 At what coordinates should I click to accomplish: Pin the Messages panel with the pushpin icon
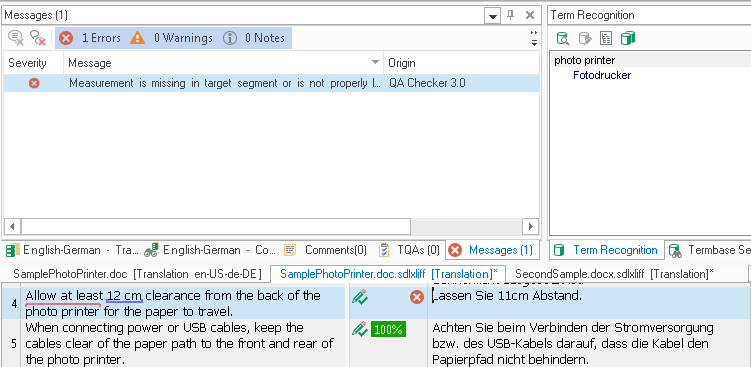pos(511,15)
